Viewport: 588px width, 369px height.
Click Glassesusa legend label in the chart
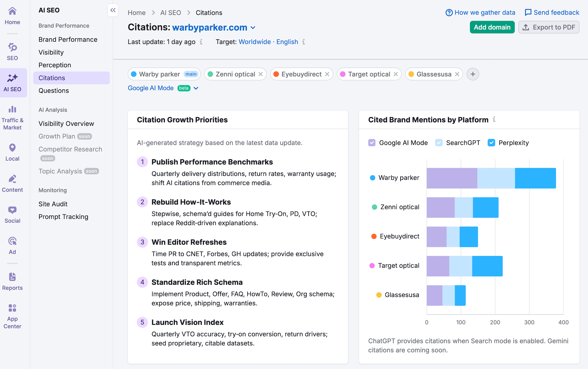(402, 295)
